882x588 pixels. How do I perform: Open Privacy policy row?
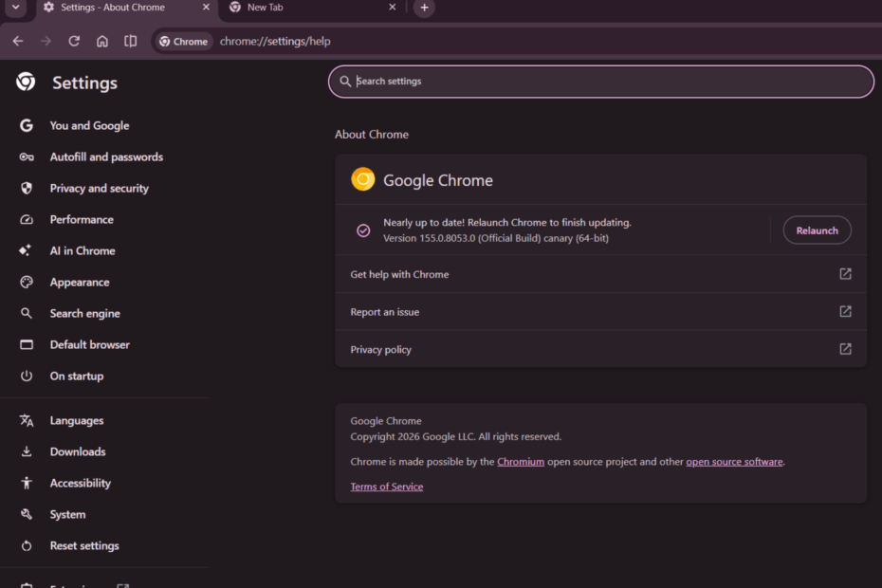[x=600, y=349]
